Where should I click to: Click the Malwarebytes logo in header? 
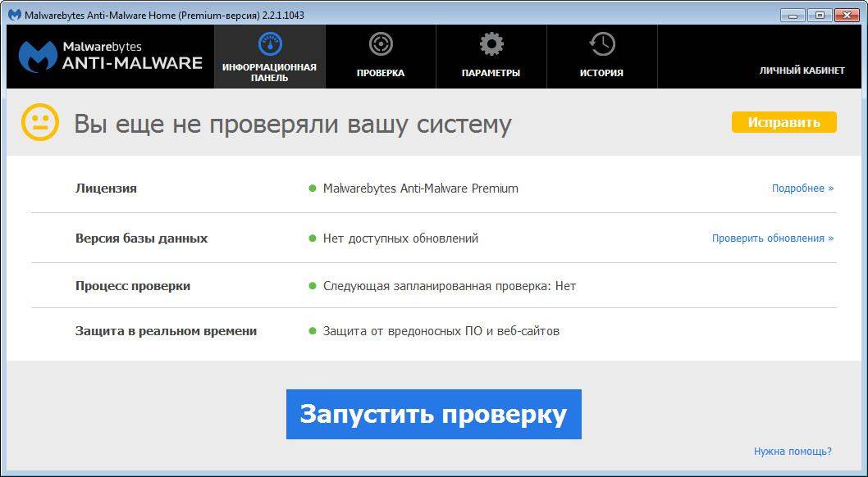tap(111, 57)
